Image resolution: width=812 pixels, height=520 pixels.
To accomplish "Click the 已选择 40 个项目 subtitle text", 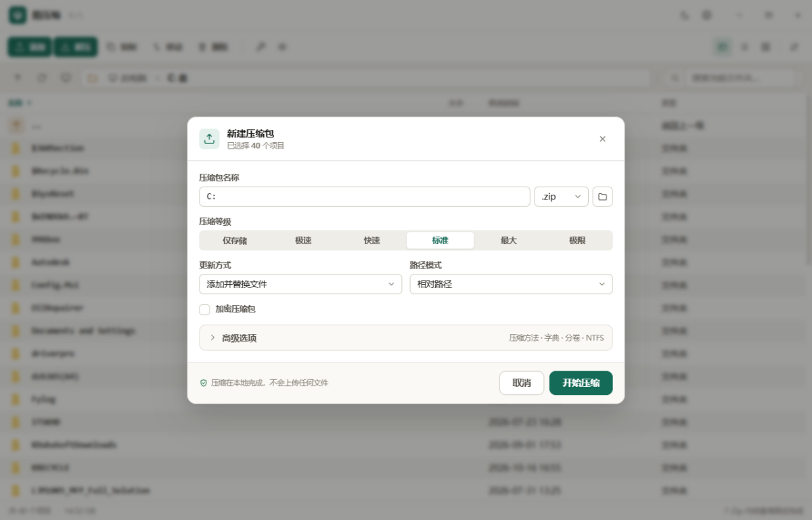I will click(256, 145).
